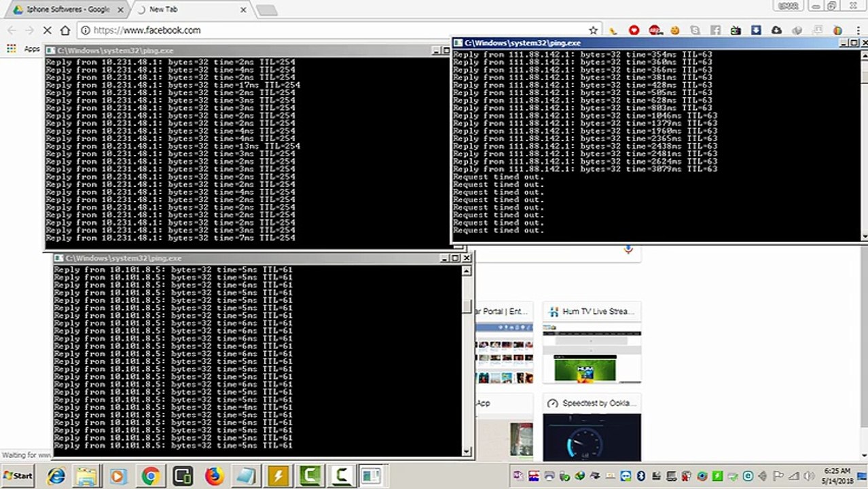
Task: Open the Chrome home page button
Action: point(65,31)
